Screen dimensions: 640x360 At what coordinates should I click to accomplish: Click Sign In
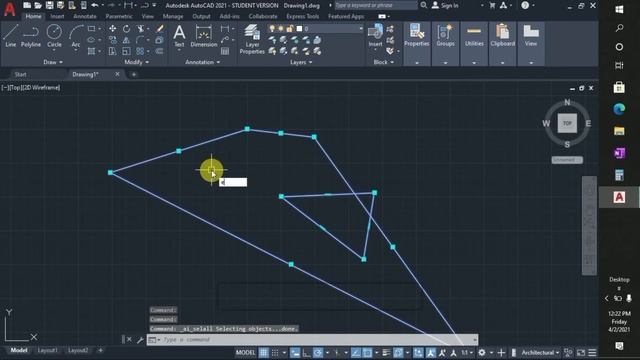pyautogui.click(x=445, y=5)
